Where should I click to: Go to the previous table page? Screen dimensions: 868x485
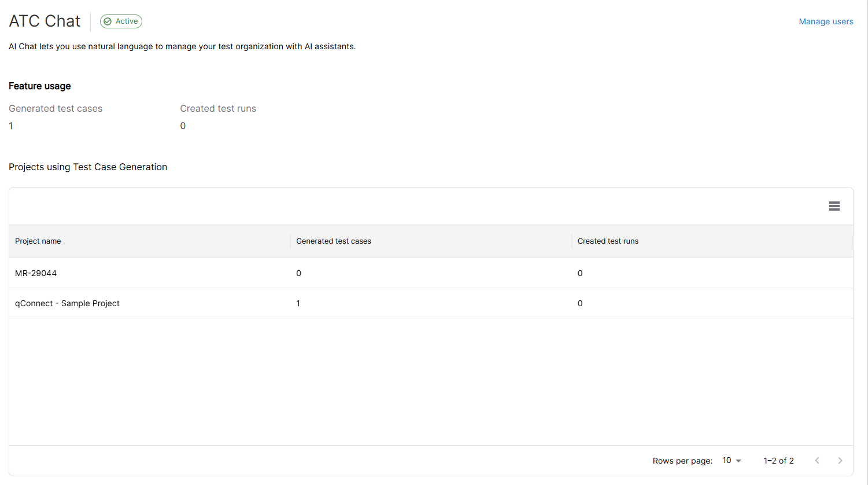point(817,461)
